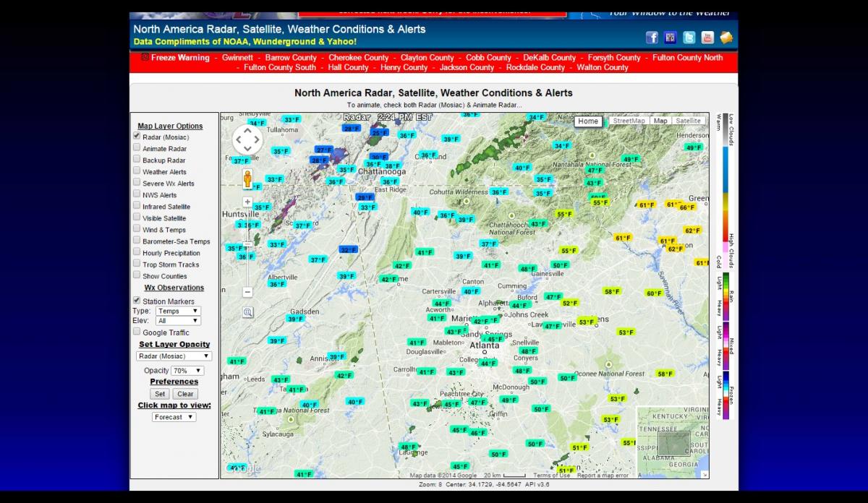The height and width of the screenshot is (503, 868).
Task: Open the Opacity 70% dropdown
Action: click(x=187, y=370)
